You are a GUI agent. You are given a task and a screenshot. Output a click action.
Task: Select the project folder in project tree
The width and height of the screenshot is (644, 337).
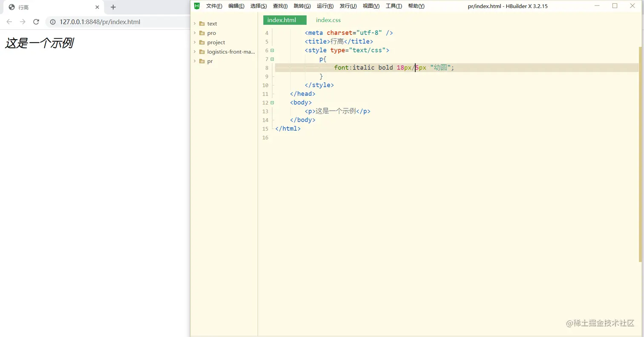click(216, 42)
